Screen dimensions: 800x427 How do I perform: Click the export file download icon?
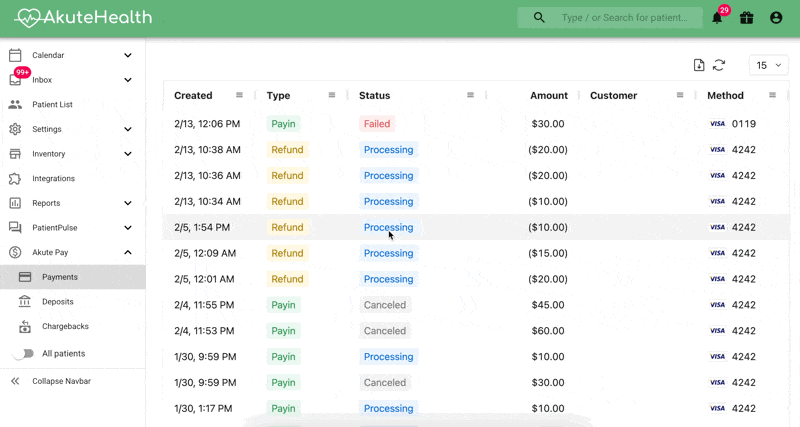(699, 65)
